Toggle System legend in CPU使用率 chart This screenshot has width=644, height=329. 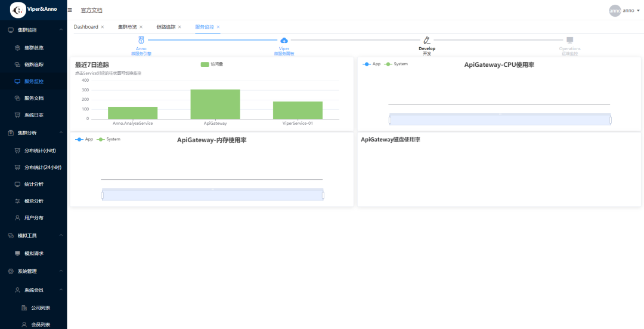[396, 64]
